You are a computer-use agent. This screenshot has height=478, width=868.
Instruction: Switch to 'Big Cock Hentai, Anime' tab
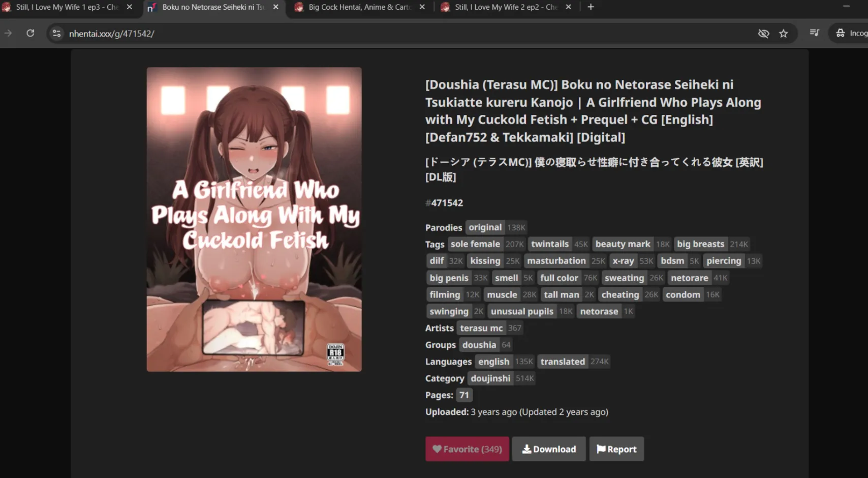pyautogui.click(x=359, y=7)
